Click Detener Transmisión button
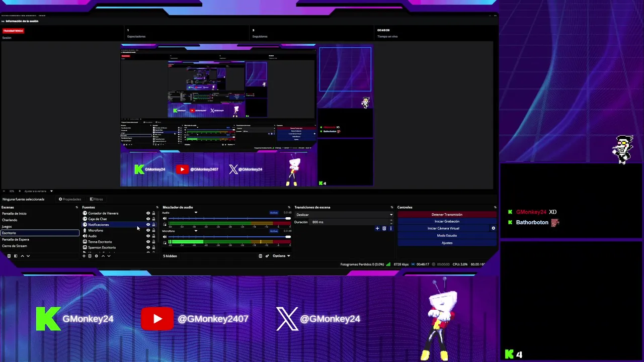644x362 pixels. point(447,215)
